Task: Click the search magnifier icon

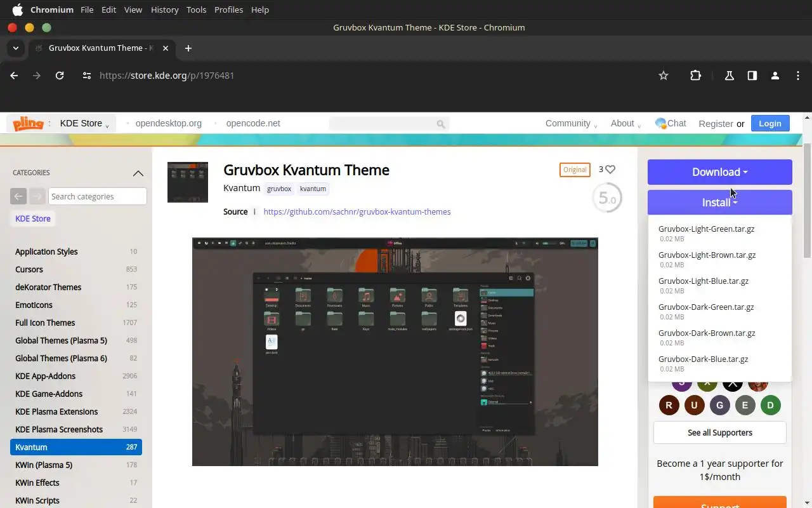Action: [441, 124]
